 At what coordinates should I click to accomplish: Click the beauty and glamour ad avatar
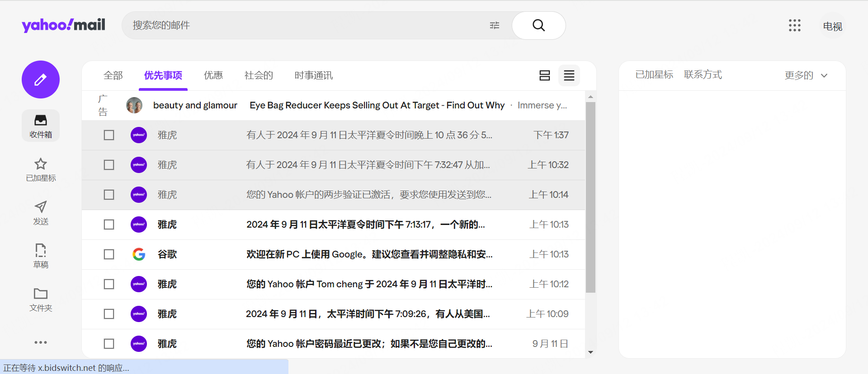pyautogui.click(x=134, y=105)
